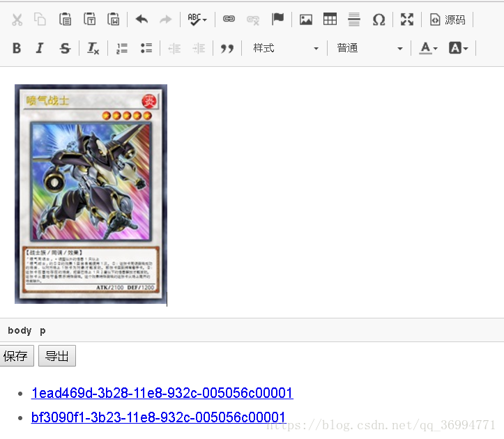Insert a table
This screenshot has height=439, width=504.
coord(330,20)
